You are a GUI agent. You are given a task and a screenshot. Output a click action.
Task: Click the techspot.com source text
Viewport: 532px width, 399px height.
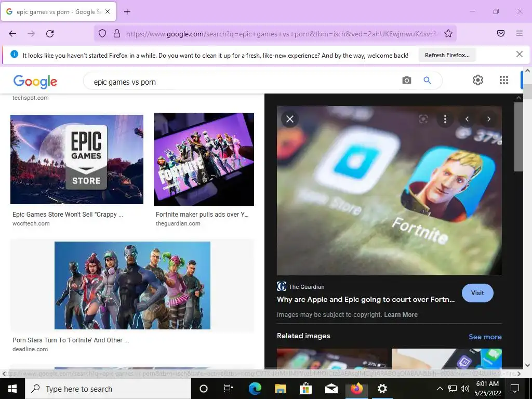point(30,98)
